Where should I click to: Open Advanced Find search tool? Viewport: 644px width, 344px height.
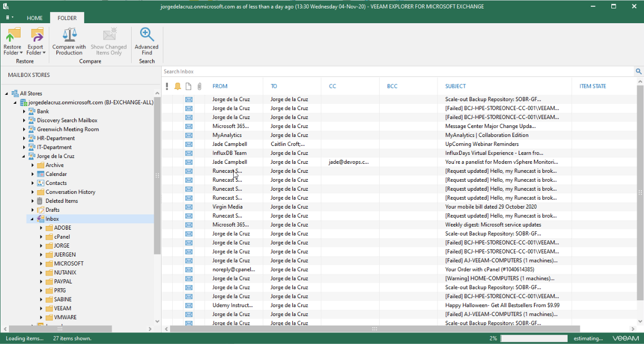(x=146, y=42)
